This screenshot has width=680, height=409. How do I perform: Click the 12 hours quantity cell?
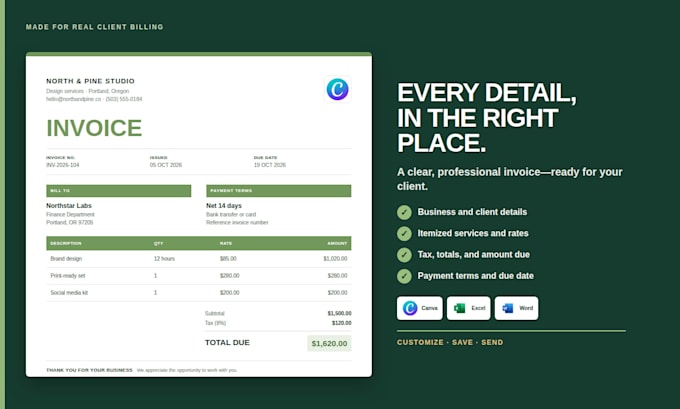click(164, 258)
